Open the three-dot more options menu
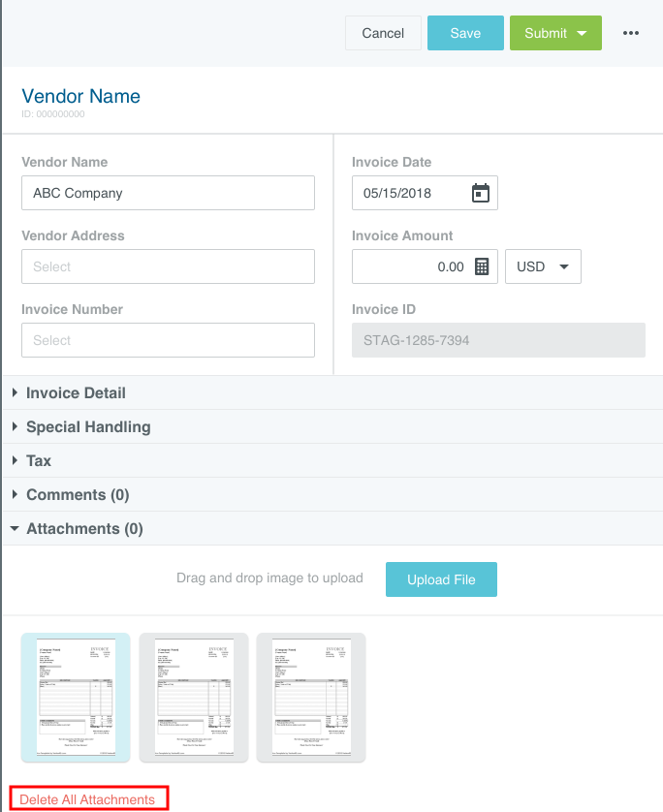 pos(631,33)
